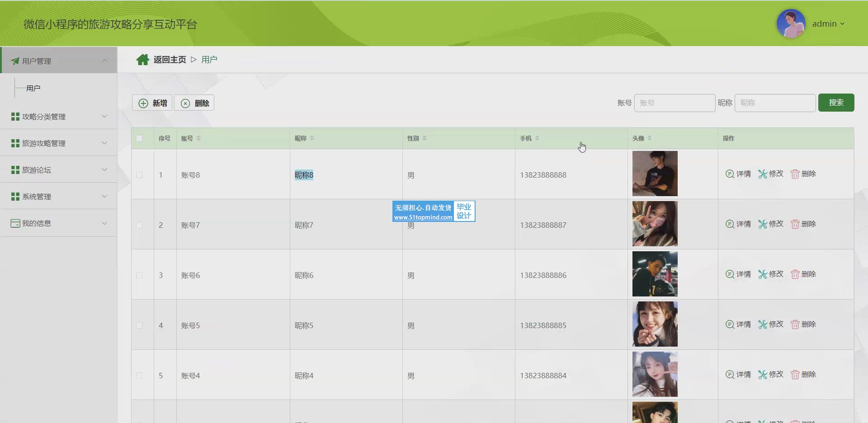
Task: Click the sort arrows on 账号 column
Action: pyautogui.click(x=198, y=138)
